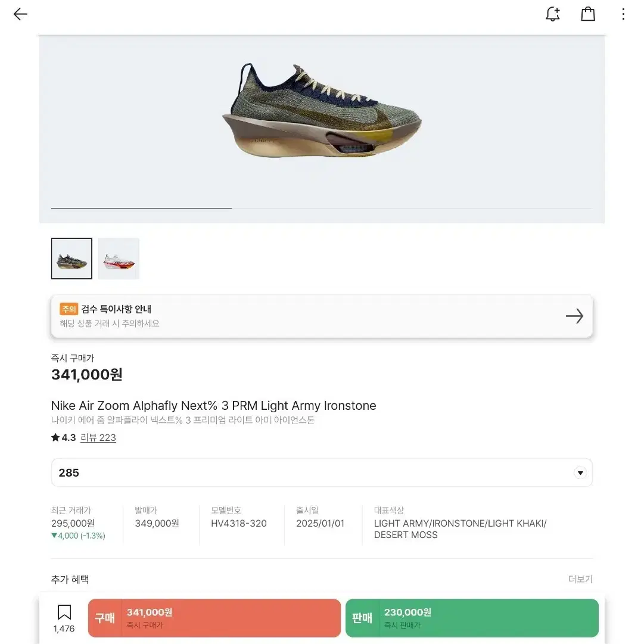Image resolution: width=644 pixels, height=644 pixels.
Task: Click the arrow on the inspection notice
Action: pyautogui.click(x=574, y=316)
